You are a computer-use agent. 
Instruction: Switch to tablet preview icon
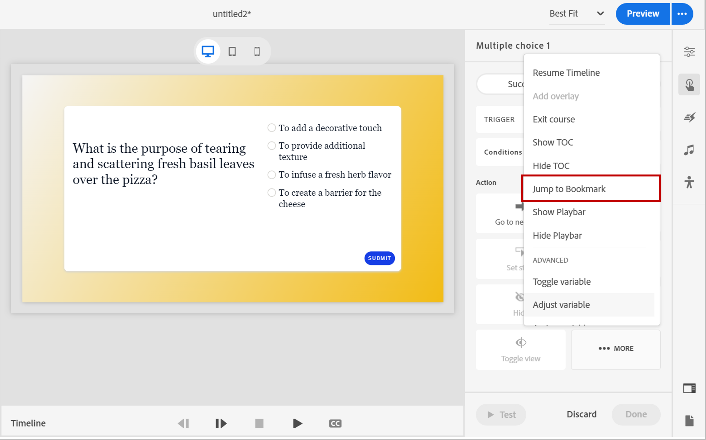[x=232, y=51]
